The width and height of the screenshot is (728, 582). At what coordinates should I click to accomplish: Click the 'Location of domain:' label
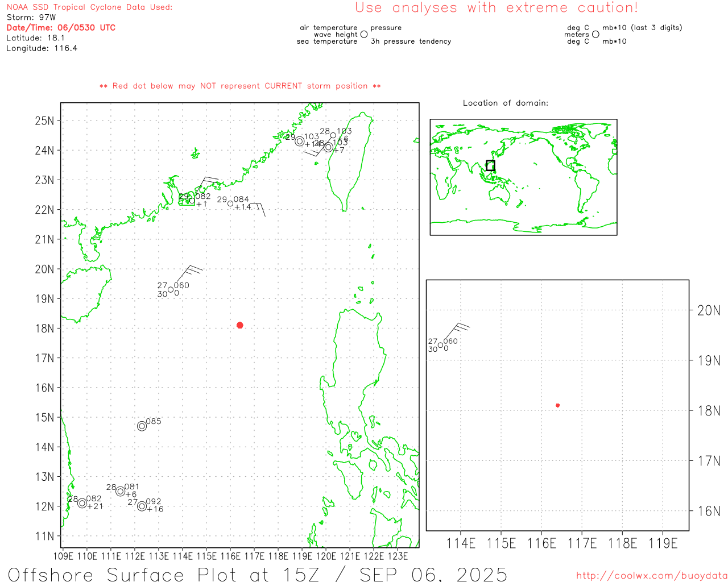click(x=506, y=103)
